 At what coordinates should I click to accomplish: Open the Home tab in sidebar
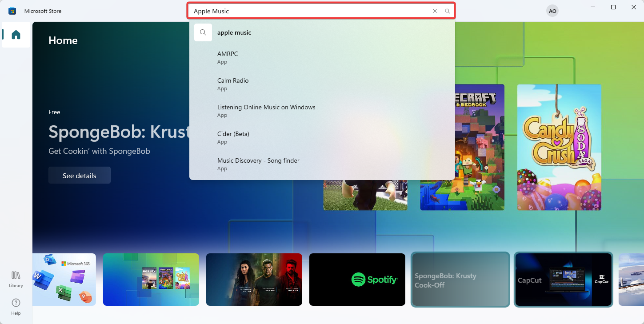[16, 35]
